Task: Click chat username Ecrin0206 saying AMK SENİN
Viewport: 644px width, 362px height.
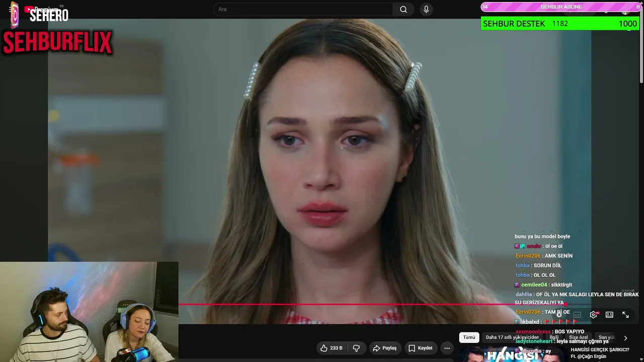Action: click(x=528, y=256)
